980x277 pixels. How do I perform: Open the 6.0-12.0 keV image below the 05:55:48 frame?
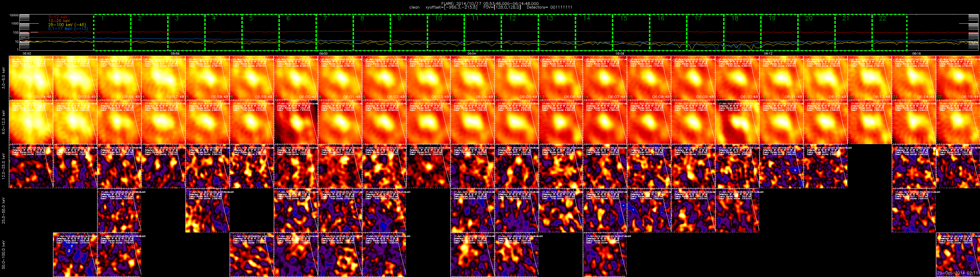point(75,122)
